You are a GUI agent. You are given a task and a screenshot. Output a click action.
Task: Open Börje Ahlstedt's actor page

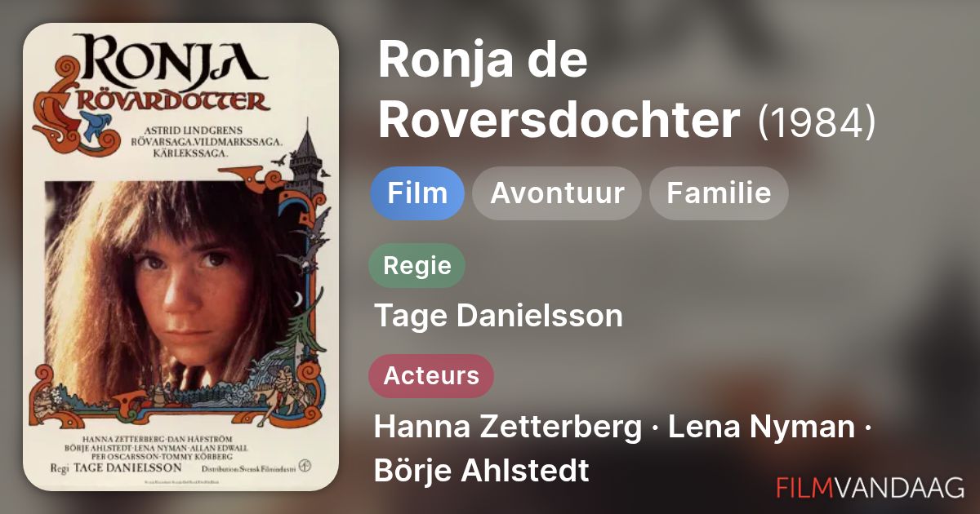pyautogui.click(x=481, y=471)
